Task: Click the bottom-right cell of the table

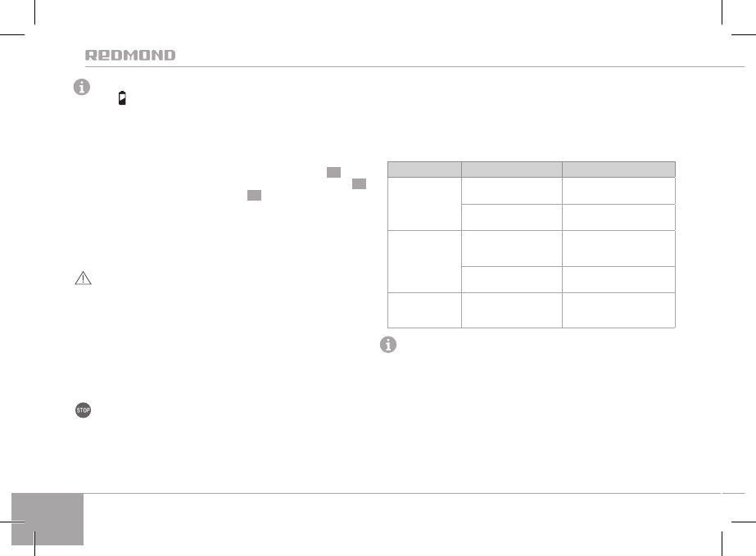Action: coord(618,310)
